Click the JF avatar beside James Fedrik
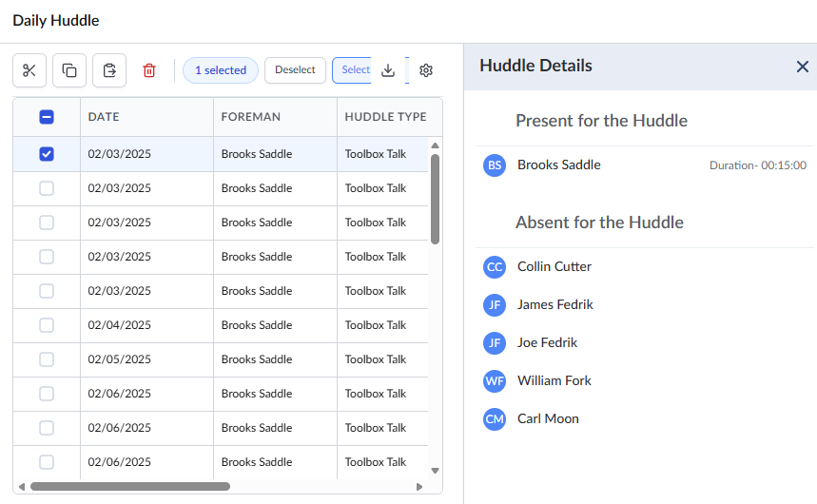The height and width of the screenshot is (504, 817). pos(495,305)
